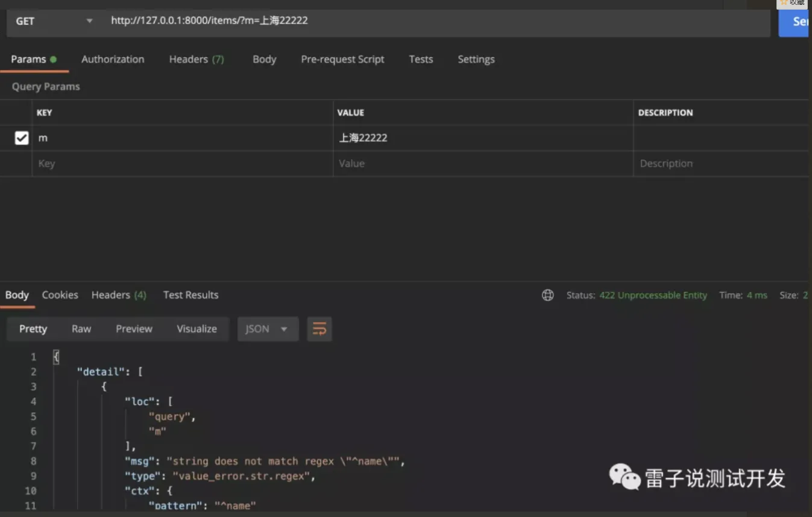Click the key cell containing m
Image resolution: width=812 pixels, height=517 pixels.
click(182, 138)
